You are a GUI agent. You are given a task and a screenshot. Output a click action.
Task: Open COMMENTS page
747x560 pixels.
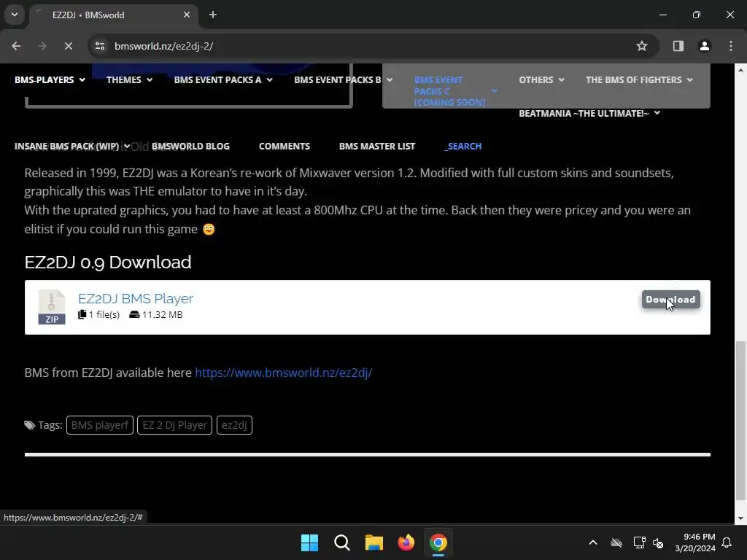285,146
